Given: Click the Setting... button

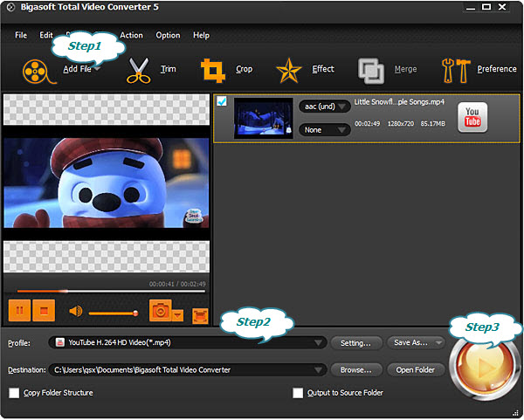Looking at the screenshot, I should [356, 343].
